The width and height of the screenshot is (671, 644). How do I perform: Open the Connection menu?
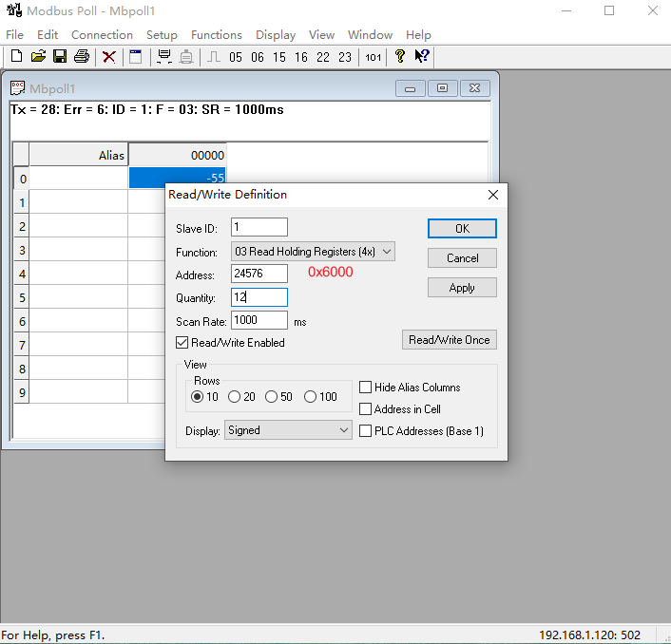pos(102,34)
